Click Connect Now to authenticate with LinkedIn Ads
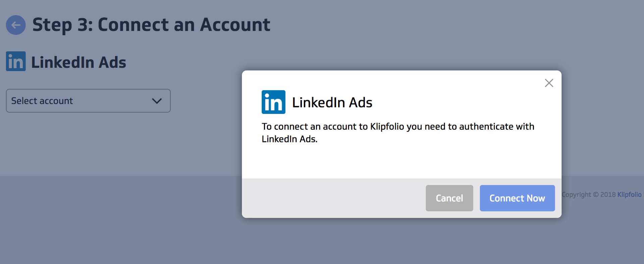 click(x=517, y=198)
